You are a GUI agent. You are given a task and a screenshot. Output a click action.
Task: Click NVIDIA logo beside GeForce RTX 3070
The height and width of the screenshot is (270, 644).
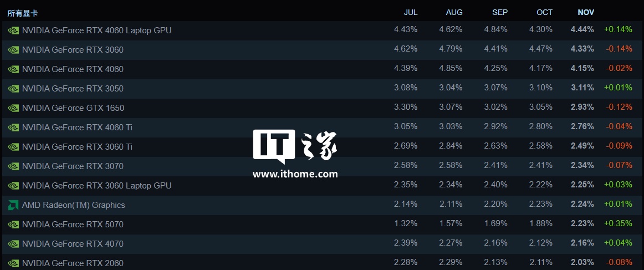pyautogui.click(x=13, y=166)
